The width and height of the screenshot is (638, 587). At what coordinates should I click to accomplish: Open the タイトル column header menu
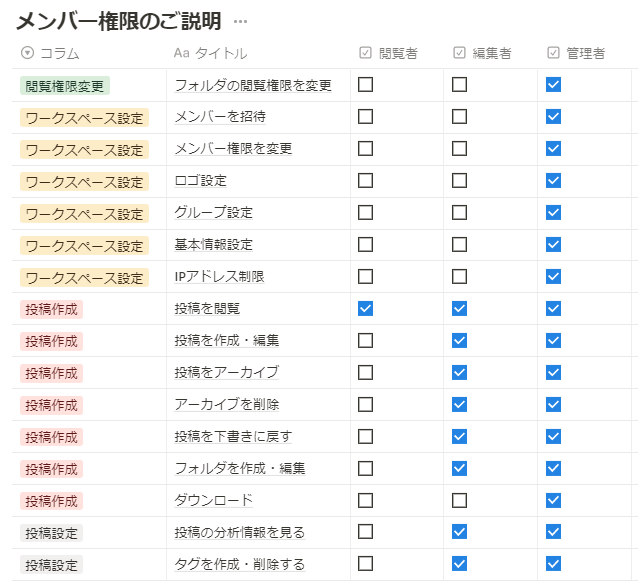coord(220,53)
